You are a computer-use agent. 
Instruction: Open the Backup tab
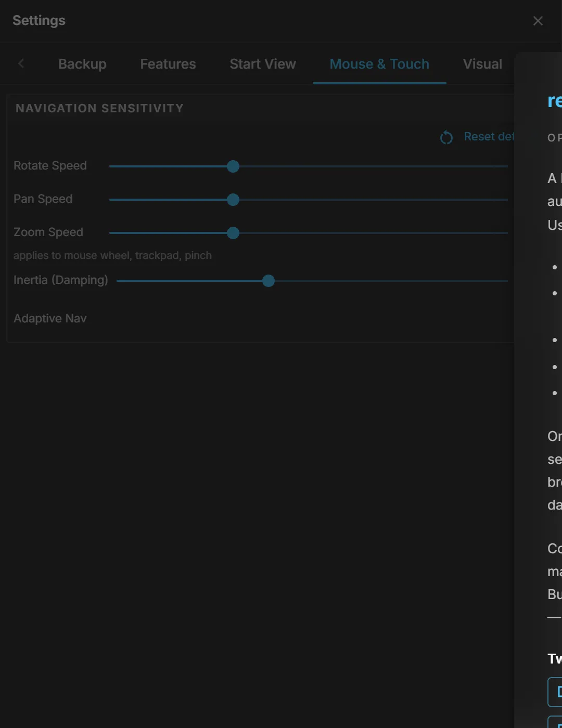pos(82,64)
